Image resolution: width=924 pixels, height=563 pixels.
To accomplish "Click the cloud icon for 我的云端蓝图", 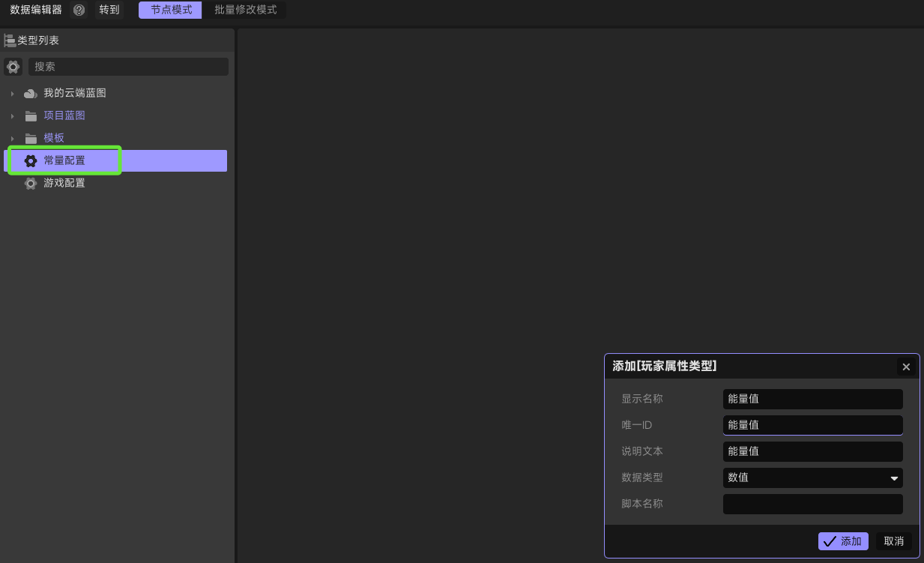I will 31,94.
